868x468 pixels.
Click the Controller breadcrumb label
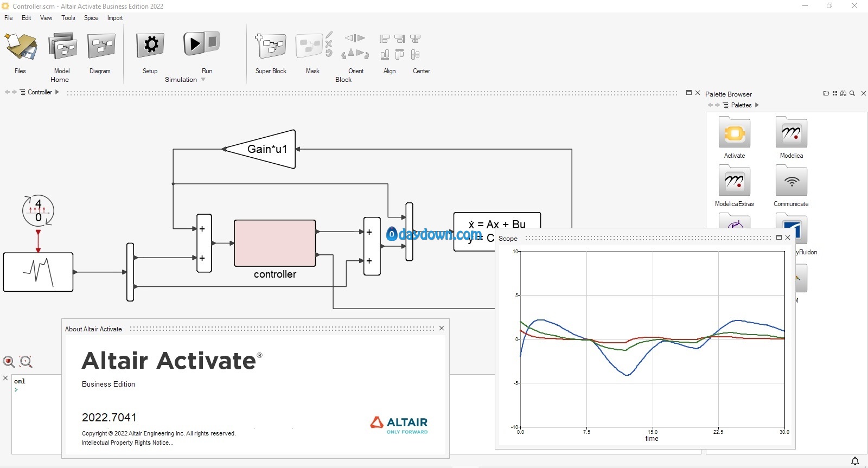[x=40, y=92]
